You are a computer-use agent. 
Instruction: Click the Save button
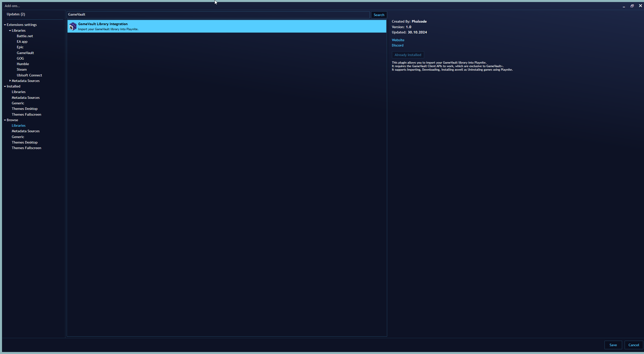click(613, 345)
